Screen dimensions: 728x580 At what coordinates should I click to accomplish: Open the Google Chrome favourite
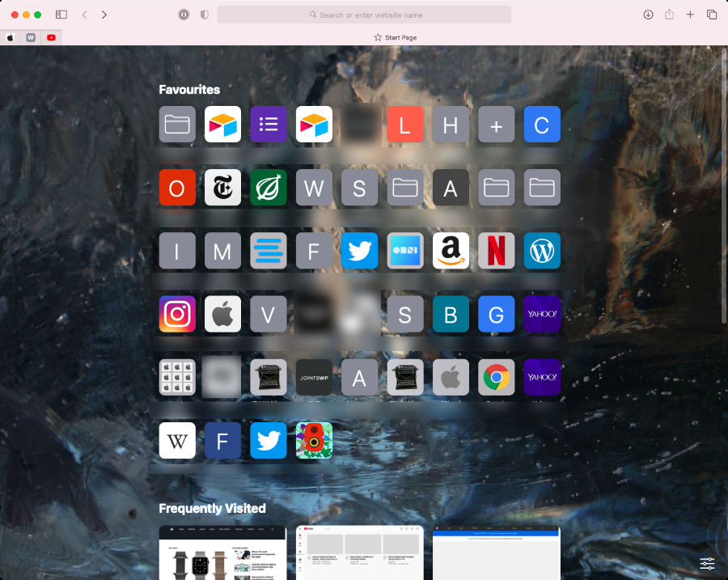click(497, 377)
